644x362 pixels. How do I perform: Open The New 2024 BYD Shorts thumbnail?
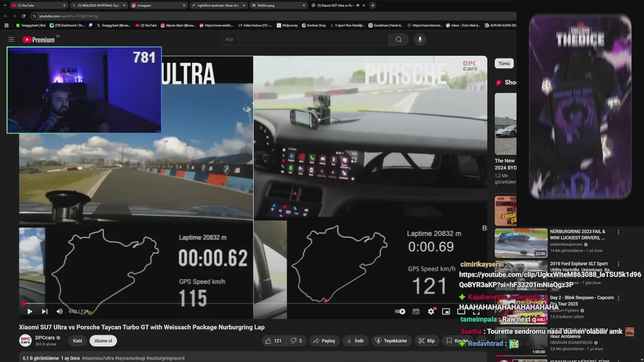[506, 124]
